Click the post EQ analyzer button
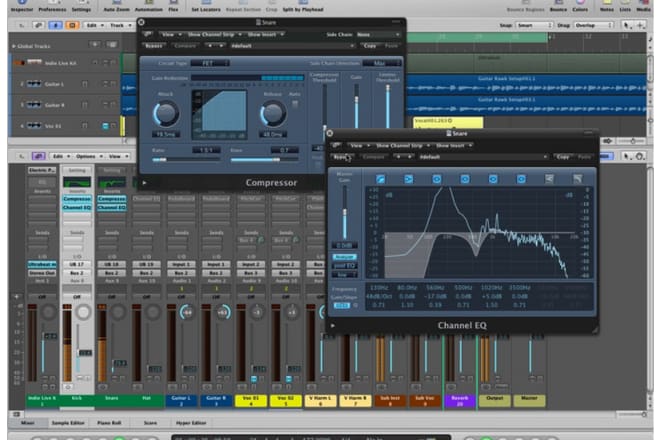This screenshot has width=660, height=440. [344, 266]
